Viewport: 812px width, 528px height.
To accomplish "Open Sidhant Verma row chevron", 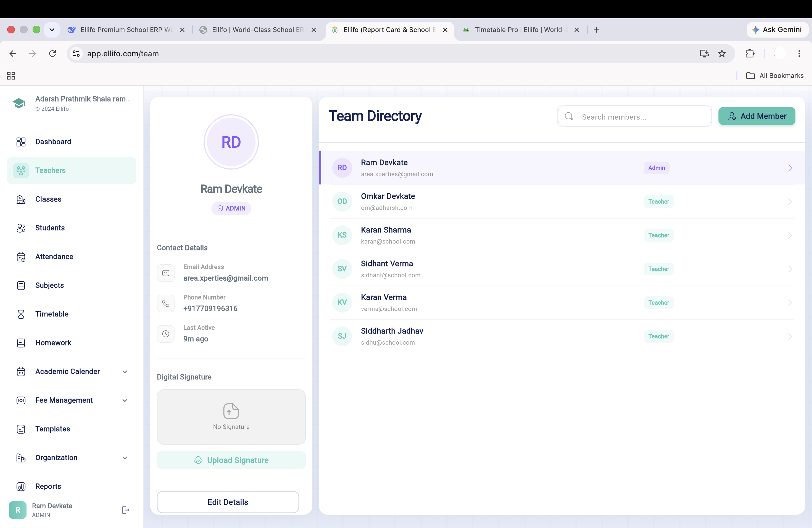I will click(789, 269).
